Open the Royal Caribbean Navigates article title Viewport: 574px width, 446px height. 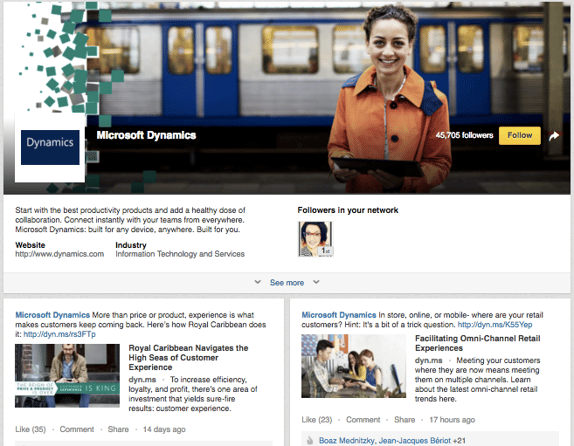(x=188, y=357)
